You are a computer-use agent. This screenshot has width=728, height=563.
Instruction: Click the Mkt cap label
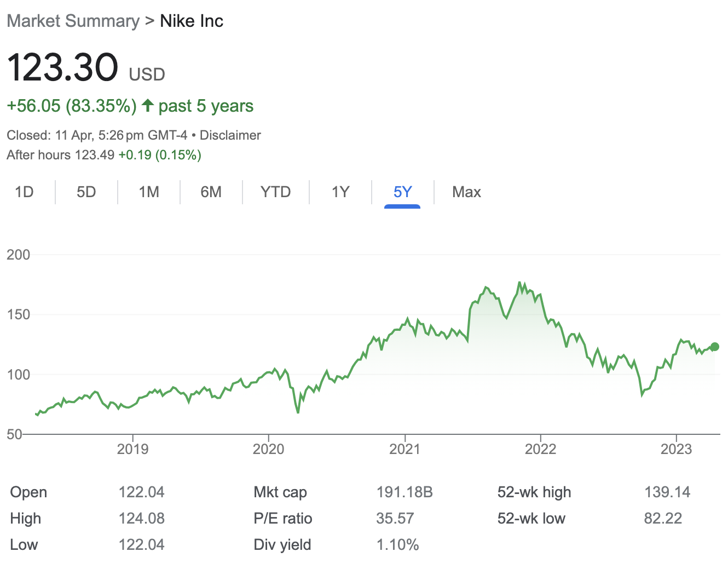coord(280,492)
